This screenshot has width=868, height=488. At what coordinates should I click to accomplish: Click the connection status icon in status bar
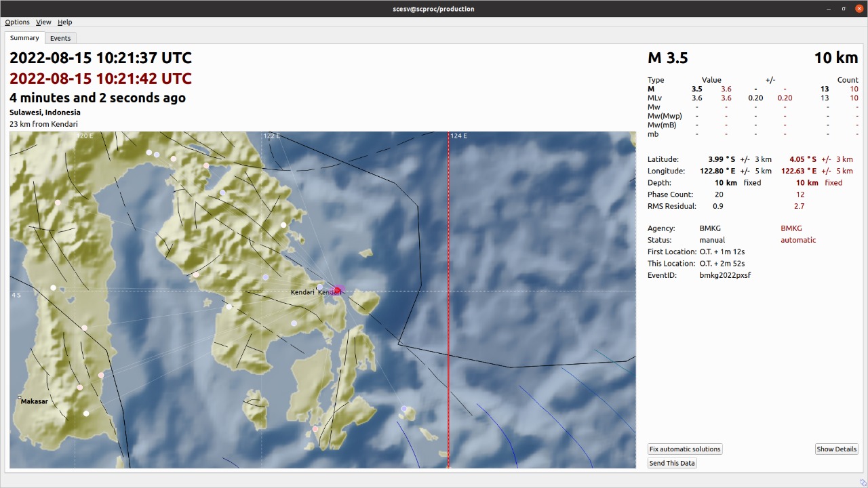(863, 483)
